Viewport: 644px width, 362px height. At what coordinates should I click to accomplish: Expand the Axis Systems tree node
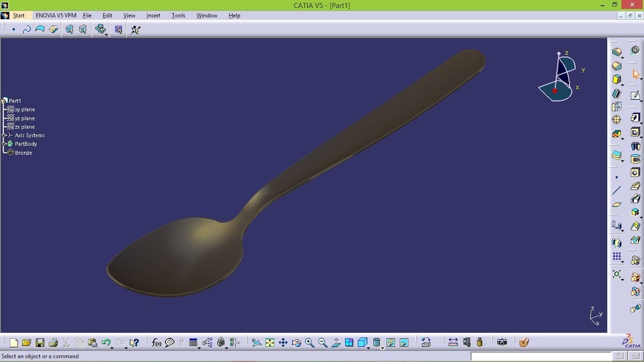tap(4, 135)
